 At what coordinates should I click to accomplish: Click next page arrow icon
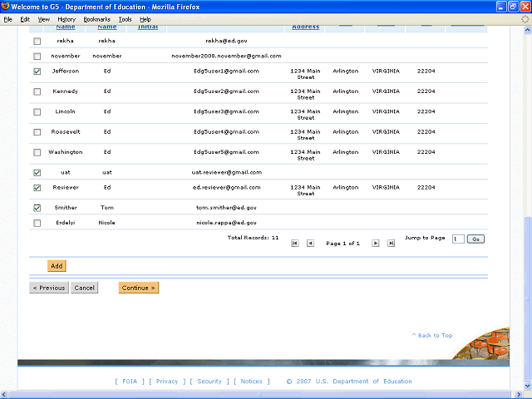tap(376, 244)
